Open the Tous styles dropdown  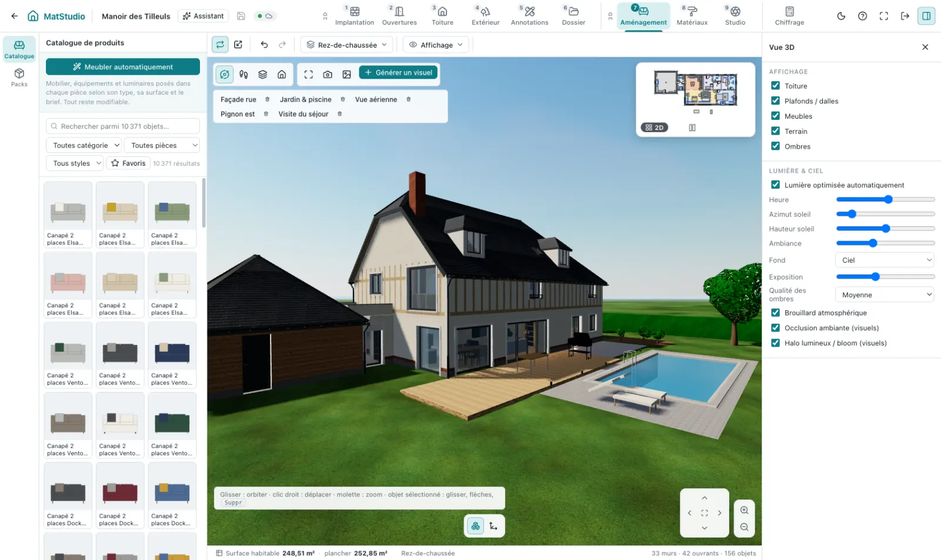pos(75,163)
